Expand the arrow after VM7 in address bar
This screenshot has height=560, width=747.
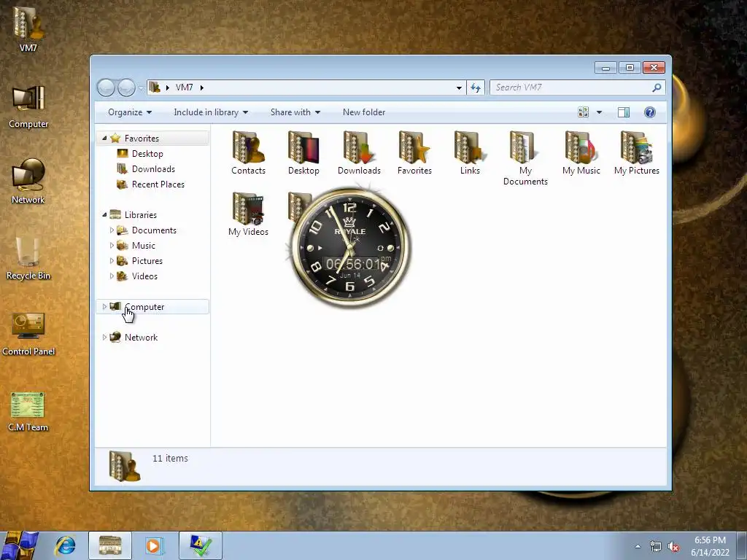tap(202, 87)
